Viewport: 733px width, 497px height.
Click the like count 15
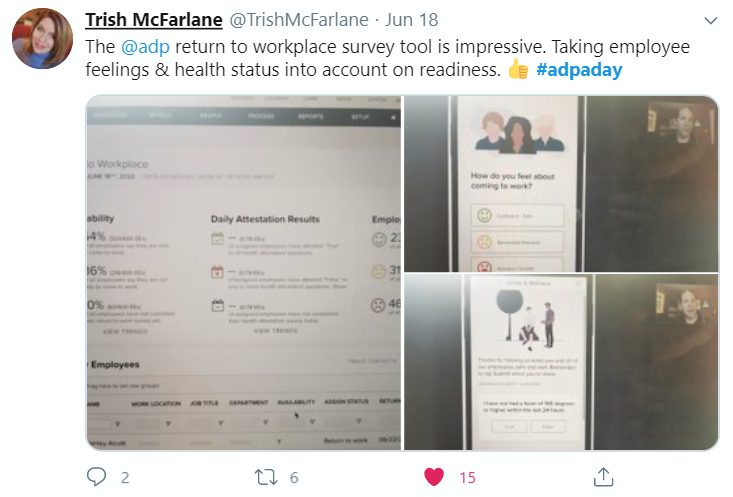click(467, 477)
